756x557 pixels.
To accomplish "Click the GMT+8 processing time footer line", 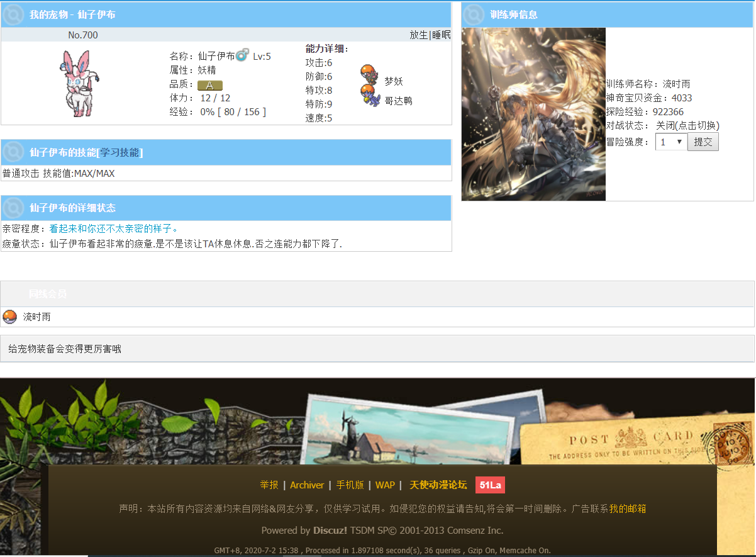I will [382, 550].
